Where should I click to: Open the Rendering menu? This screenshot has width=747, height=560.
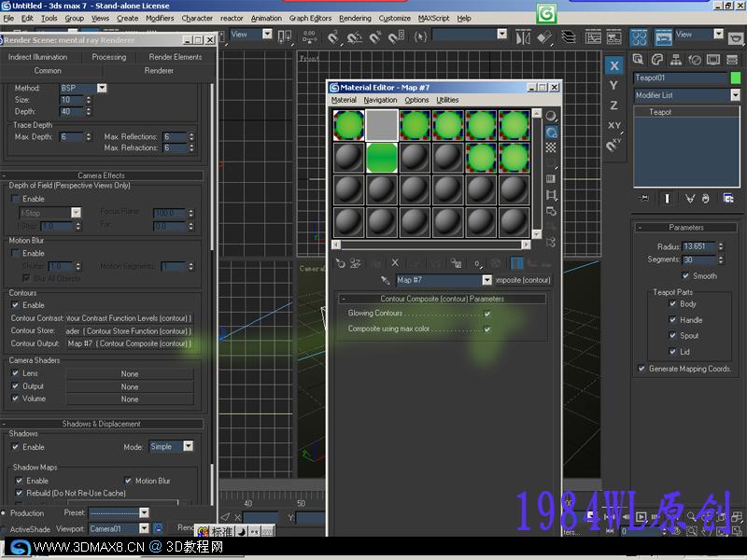click(355, 18)
